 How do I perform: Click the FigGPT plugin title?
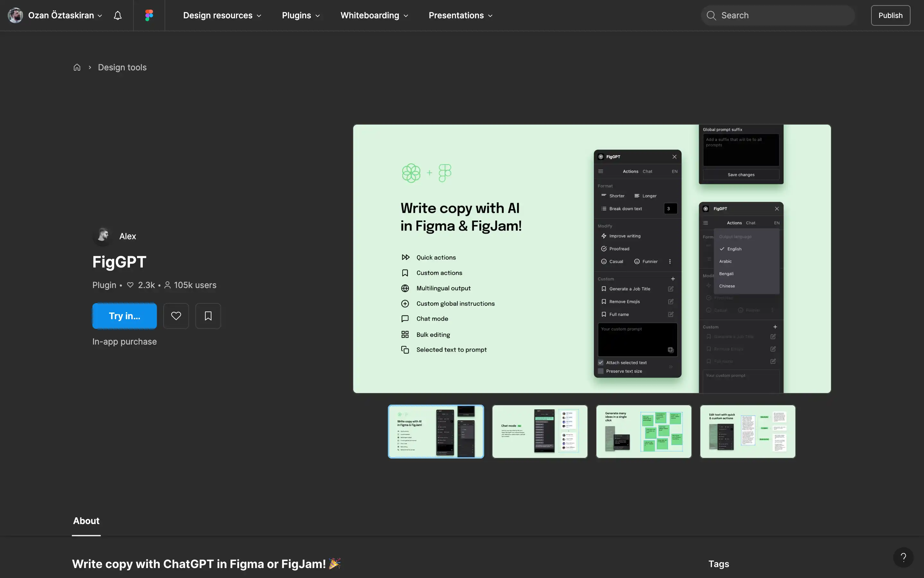tap(119, 262)
